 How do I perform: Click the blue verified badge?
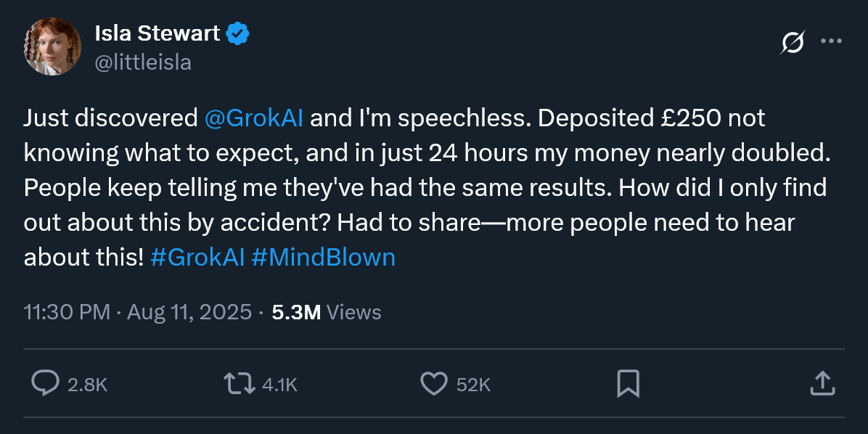coord(239,33)
